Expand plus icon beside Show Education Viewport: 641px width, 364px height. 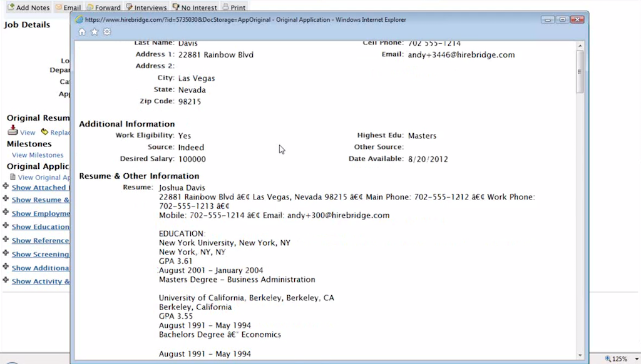(6, 226)
